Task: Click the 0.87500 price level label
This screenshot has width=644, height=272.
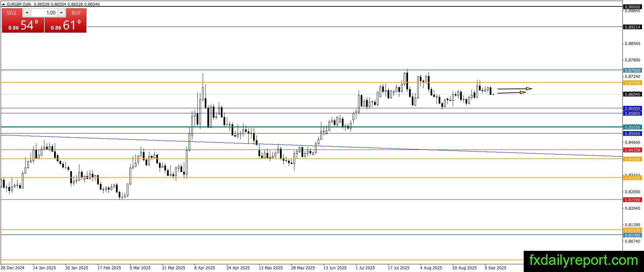Action: (x=632, y=70)
